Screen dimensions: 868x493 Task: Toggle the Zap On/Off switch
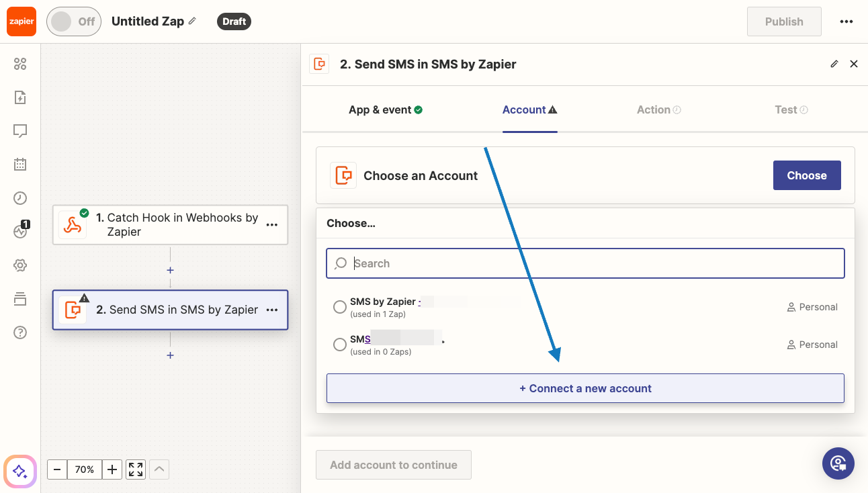pyautogui.click(x=74, y=21)
